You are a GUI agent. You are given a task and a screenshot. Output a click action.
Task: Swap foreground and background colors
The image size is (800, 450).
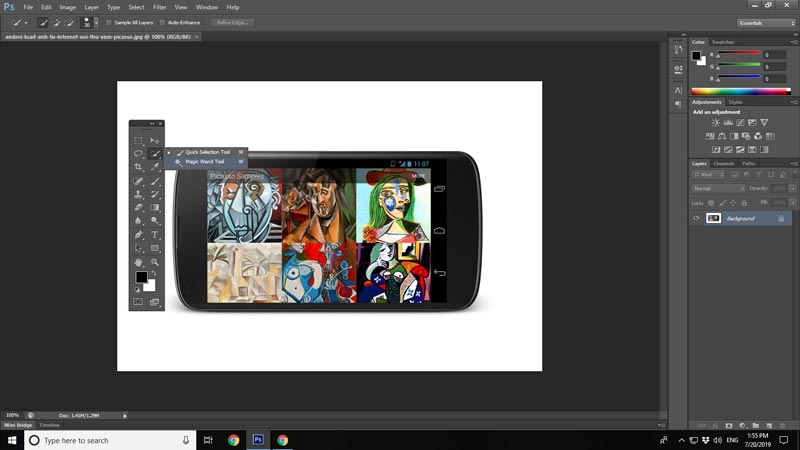154,274
